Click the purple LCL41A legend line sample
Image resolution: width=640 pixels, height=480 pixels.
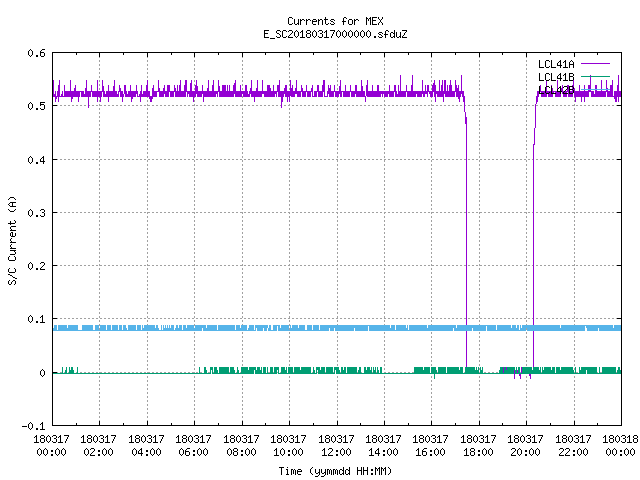595,64
